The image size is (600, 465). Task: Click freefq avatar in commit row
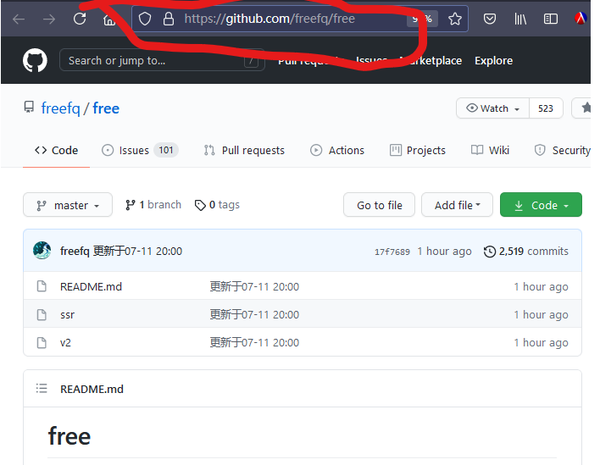coord(42,251)
